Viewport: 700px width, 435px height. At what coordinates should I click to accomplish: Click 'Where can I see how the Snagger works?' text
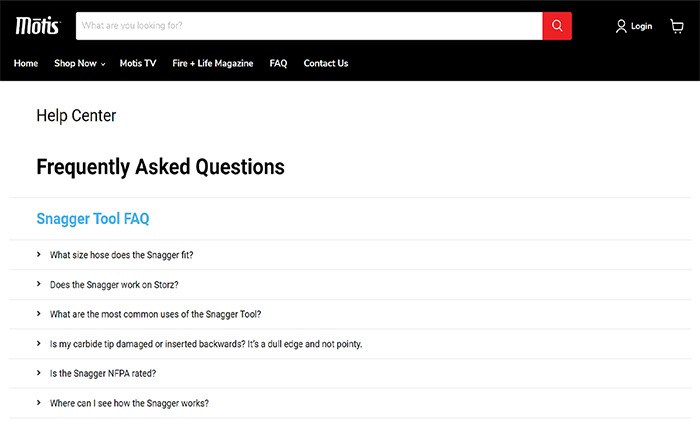[129, 403]
